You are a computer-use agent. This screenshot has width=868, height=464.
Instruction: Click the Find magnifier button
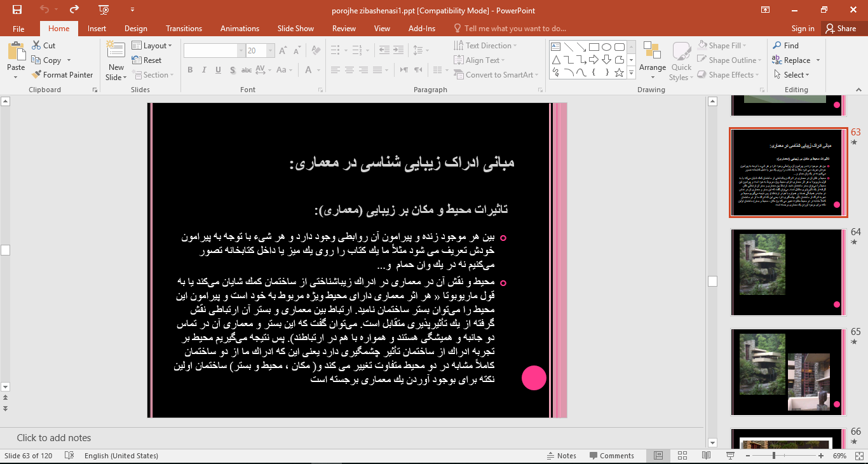(x=785, y=45)
